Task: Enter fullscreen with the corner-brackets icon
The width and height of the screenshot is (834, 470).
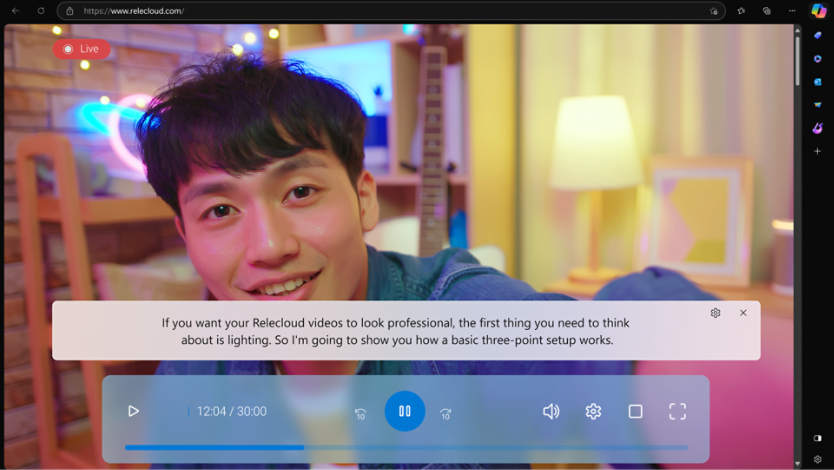Action: (x=678, y=411)
